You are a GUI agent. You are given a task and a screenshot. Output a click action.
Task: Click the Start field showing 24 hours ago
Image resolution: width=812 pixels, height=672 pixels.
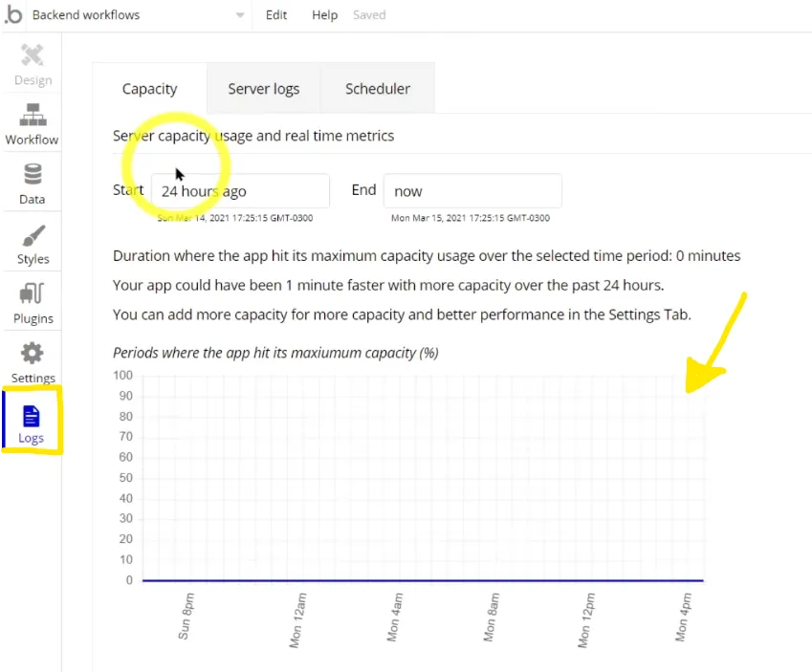240,191
